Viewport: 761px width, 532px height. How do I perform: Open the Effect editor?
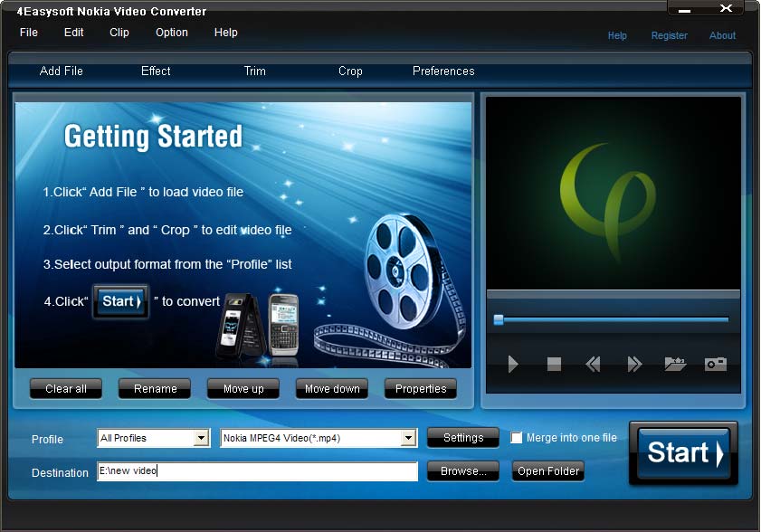click(155, 71)
